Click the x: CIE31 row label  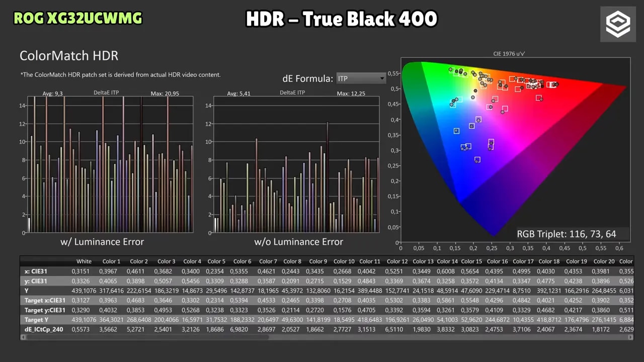pos(36,271)
